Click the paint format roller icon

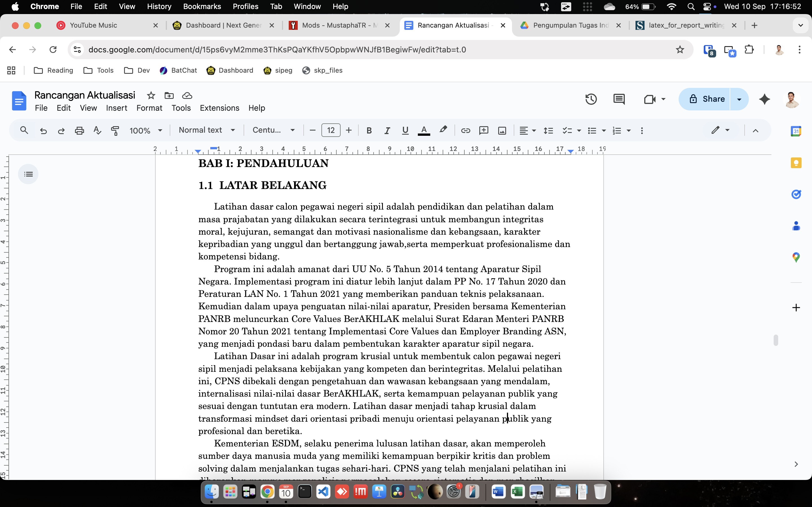tap(115, 130)
